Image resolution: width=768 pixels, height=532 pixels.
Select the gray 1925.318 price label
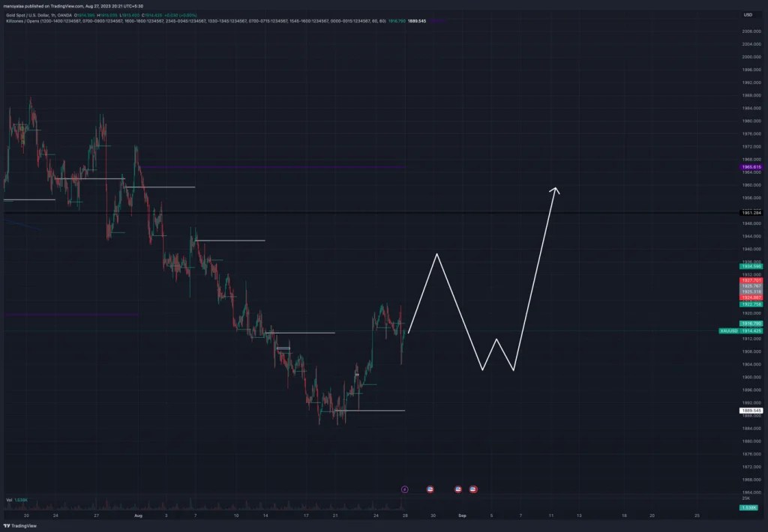751,291
